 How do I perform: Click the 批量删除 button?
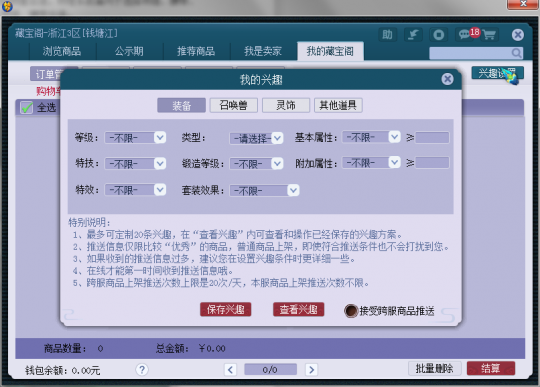(x=434, y=368)
